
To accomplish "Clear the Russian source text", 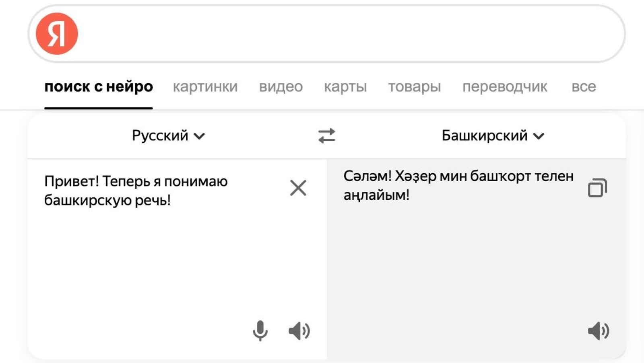I will (298, 188).
